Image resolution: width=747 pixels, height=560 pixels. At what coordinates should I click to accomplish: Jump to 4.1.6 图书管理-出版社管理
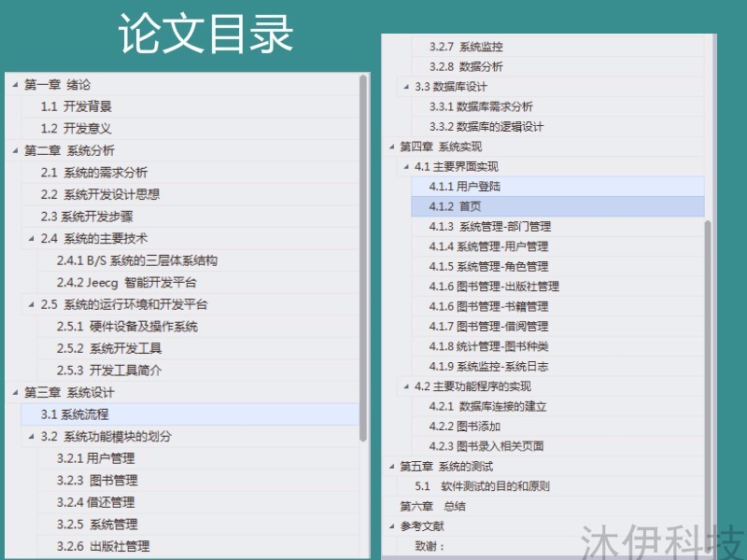pyautogui.click(x=494, y=287)
